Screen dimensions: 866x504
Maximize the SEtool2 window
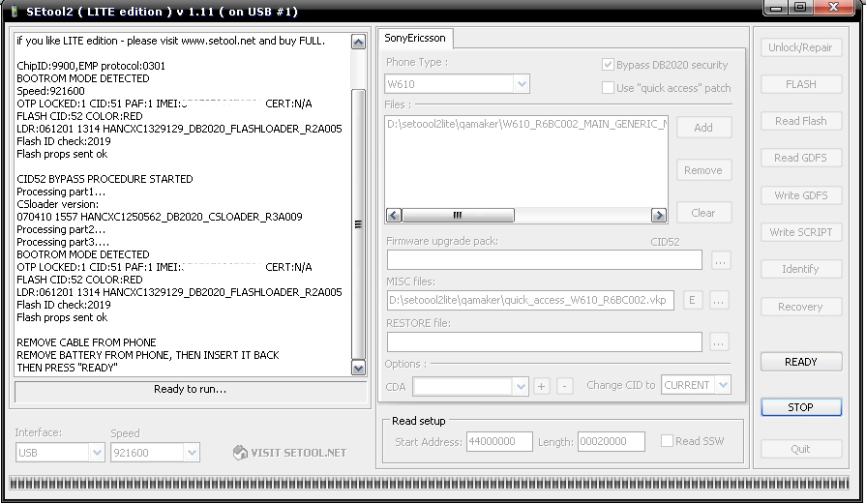pos(801,7)
